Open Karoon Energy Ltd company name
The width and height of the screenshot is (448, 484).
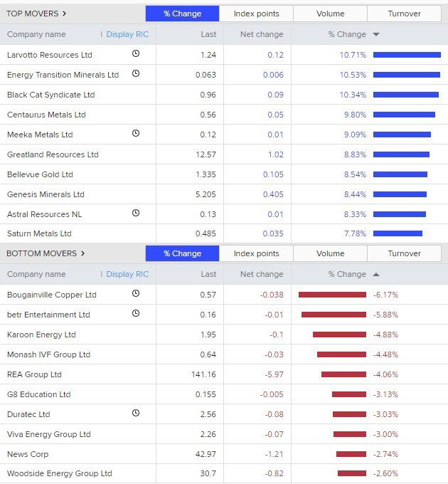tap(41, 335)
